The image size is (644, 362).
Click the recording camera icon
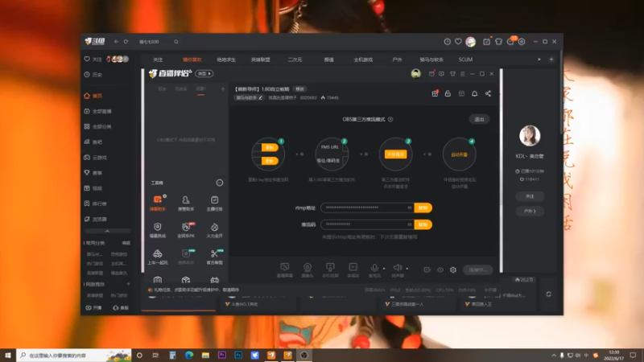[427, 269]
